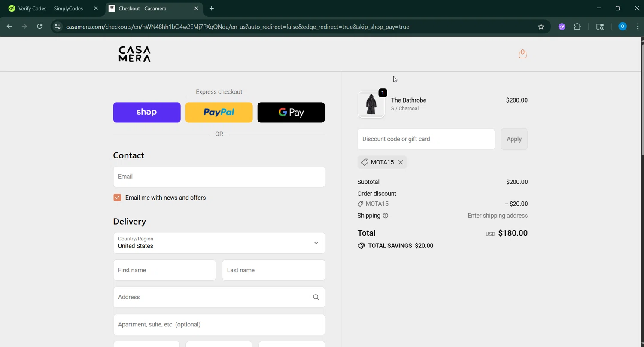Pay with Shop Pay button
Image resolution: width=644 pixels, height=347 pixels.
tap(147, 113)
